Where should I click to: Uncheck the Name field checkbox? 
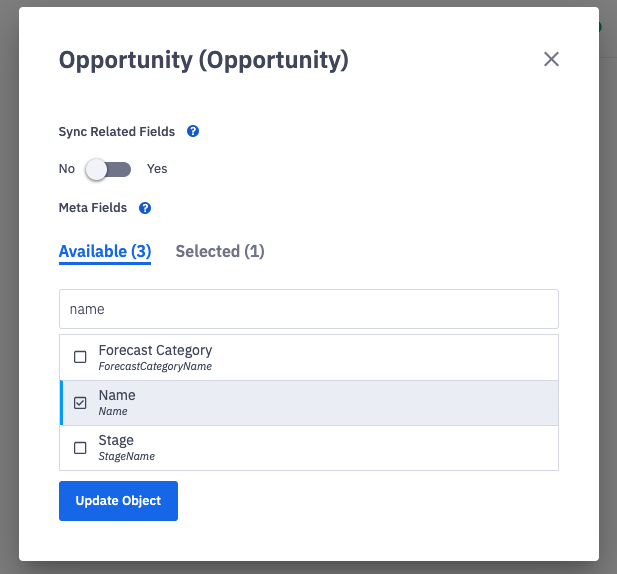tap(80, 403)
